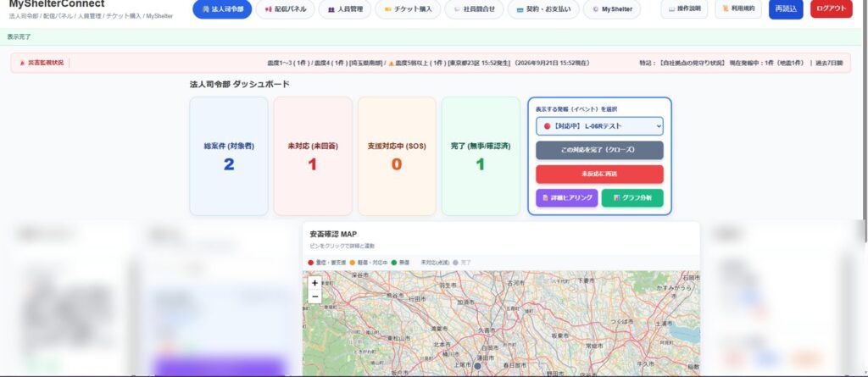Click the red ログアウト button
This screenshot has width=868, height=377.
[831, 8]
